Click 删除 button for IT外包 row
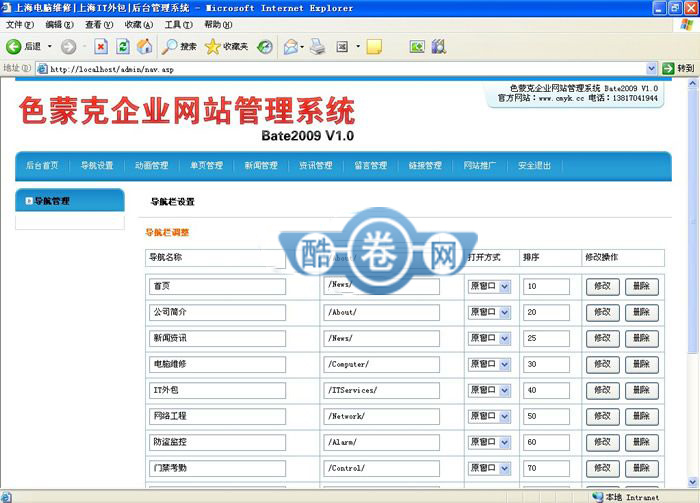700x503 pixels. coord(642,391)
